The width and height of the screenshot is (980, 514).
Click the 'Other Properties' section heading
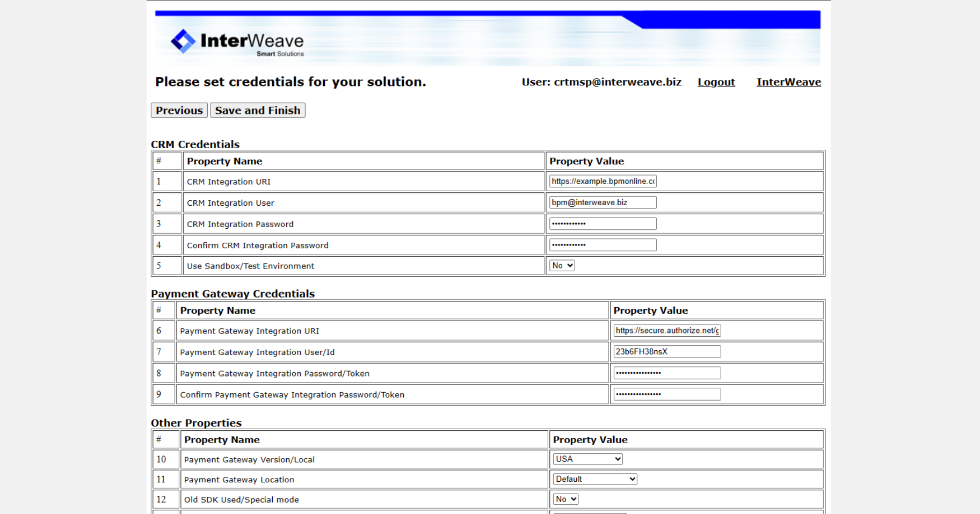196,423
